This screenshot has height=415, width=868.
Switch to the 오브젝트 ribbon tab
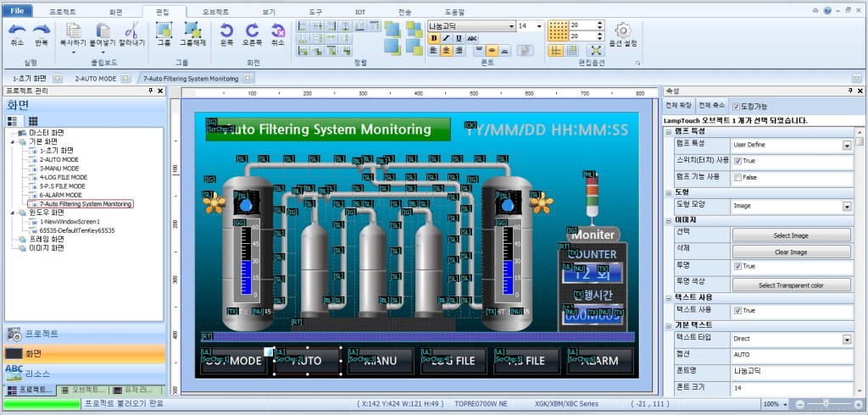[215, 14]
